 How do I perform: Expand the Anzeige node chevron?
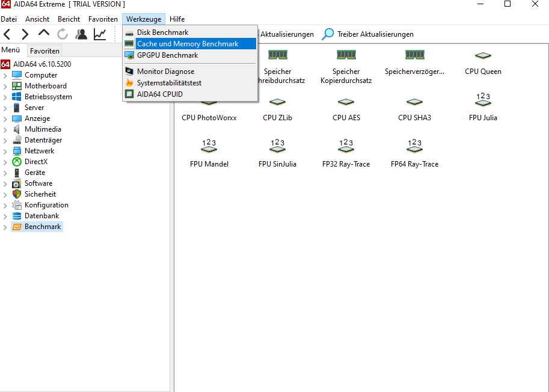point(5,119)
